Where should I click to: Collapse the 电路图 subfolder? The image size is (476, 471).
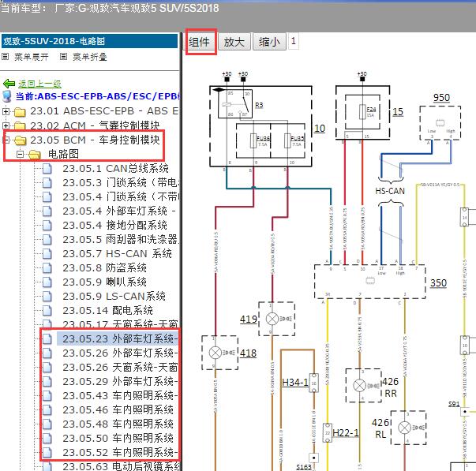pyautogui.click(x=20, y=154)
